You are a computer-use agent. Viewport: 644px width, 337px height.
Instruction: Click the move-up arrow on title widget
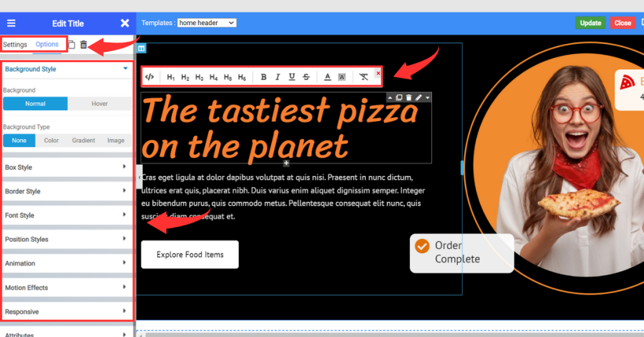click(x=390, y=97)
